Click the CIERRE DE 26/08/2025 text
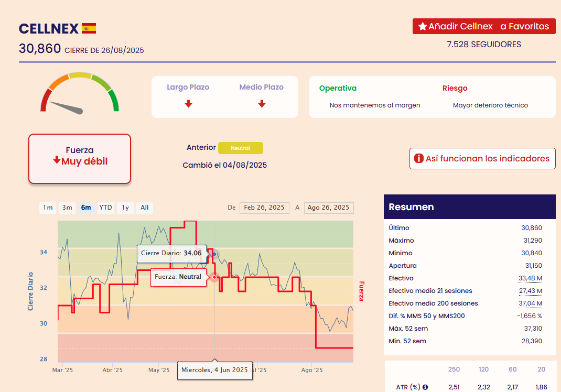The image size is (561, 392). pos(104,50)
